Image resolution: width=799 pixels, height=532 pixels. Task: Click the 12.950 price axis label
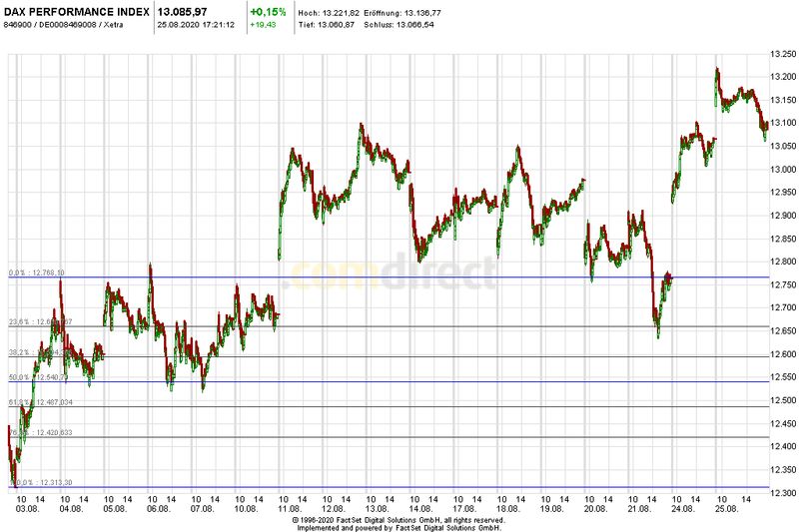point(783,193)
